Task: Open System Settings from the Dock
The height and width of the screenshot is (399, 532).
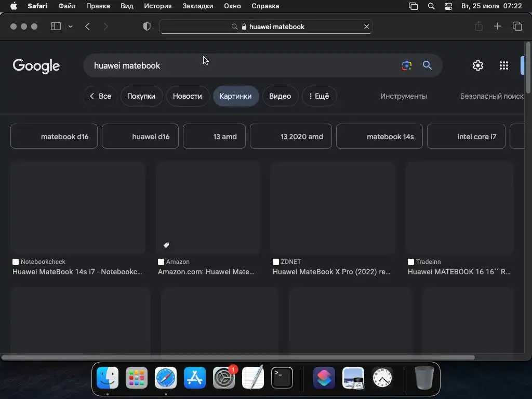Action: click(224, 378)
